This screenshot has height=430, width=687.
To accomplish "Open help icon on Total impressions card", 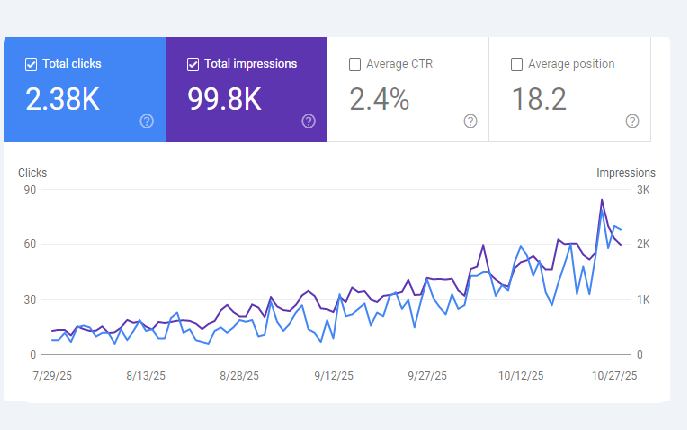I will pos(308,121).
